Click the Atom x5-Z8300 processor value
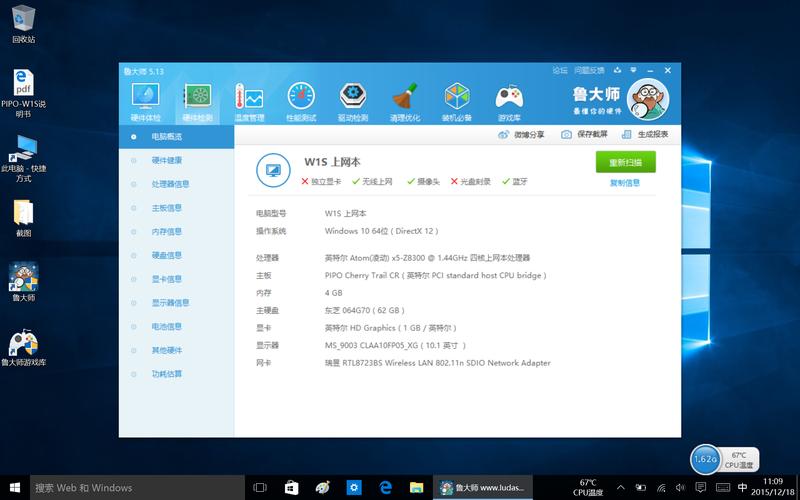The width and height of the screenshot is (800, 500). pos(428,258)
